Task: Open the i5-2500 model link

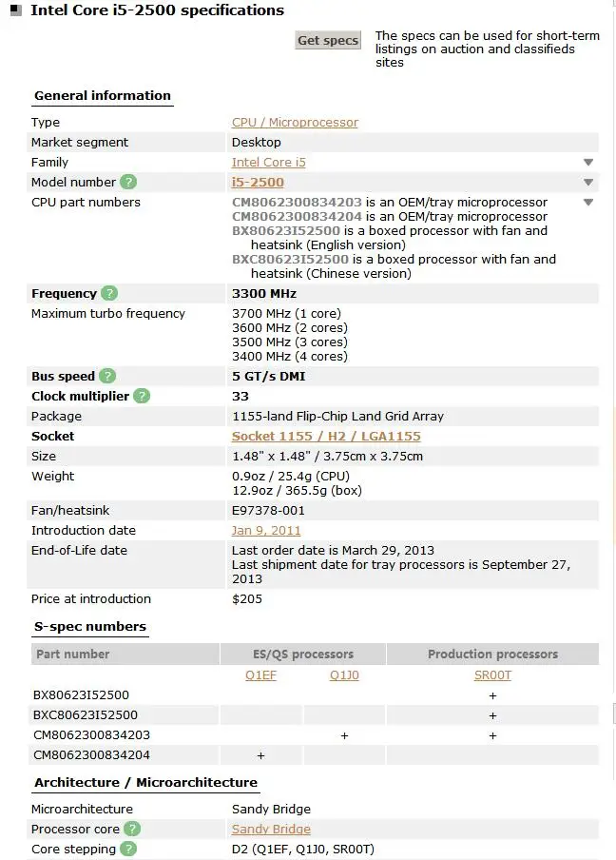Action: point(258,183)
